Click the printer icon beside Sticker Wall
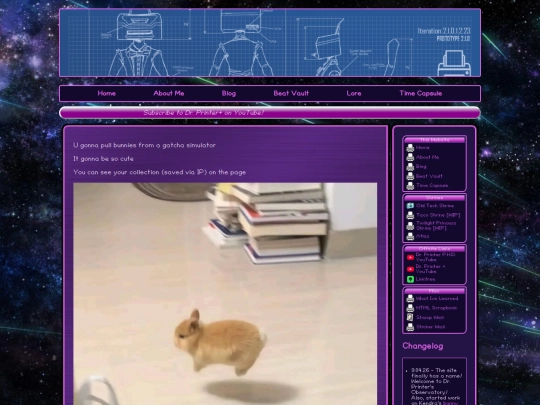The width and height of the screenshot is (540, 405). [x=410, y=327]
